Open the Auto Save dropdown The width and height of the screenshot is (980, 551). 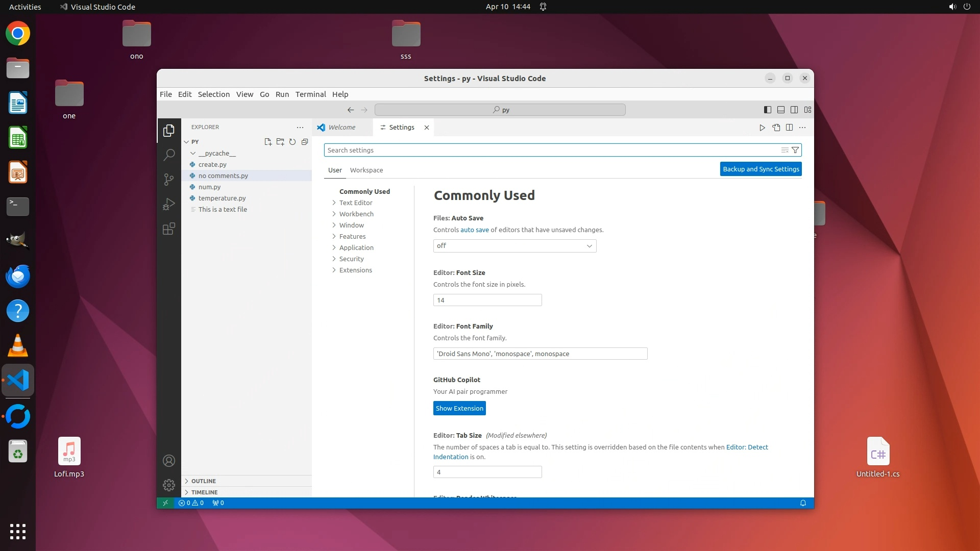point(514,246)
